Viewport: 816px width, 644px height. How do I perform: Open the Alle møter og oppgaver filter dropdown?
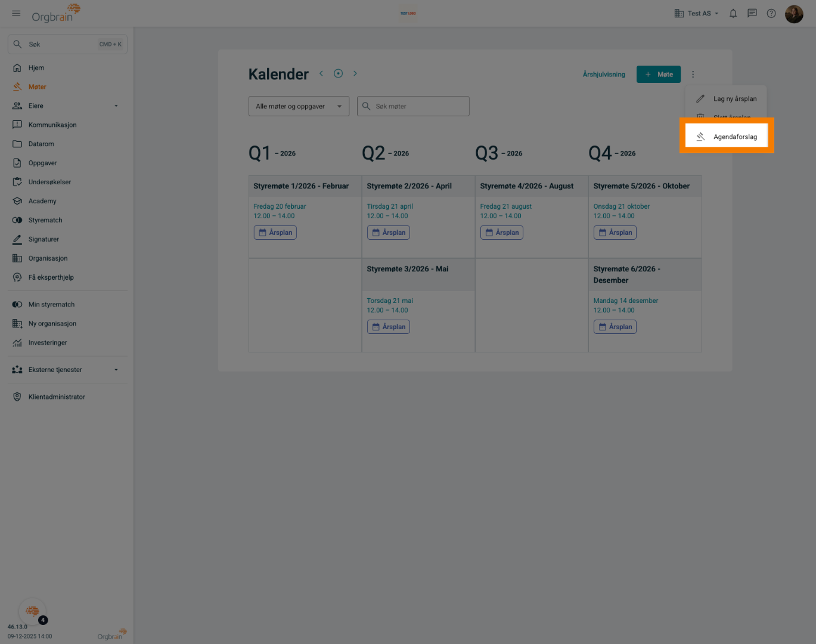coord(299,106)
